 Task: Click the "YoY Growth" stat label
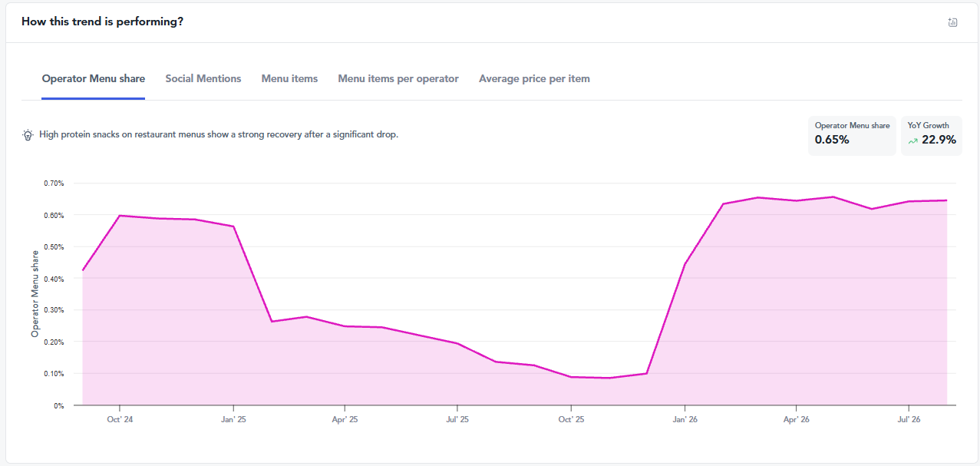[929, 125]
